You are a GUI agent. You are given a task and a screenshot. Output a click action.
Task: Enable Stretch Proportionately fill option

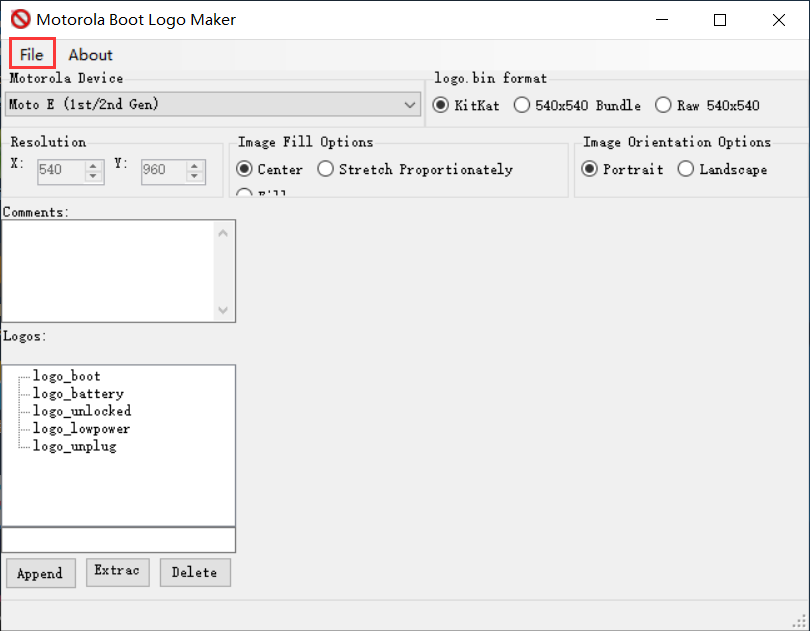326,169
